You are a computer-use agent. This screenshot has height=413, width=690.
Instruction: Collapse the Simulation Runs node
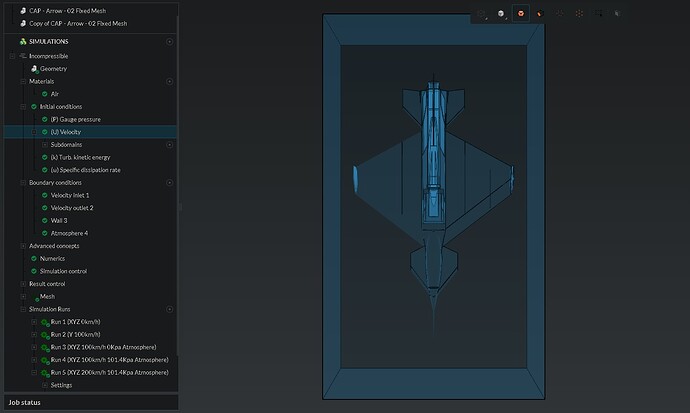tap(23, 309)
